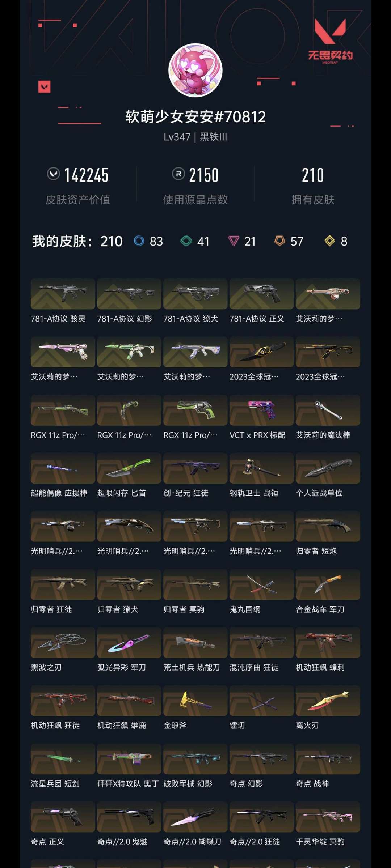
Task: Open the VCT x PRX 标配 skin
Action: [x=261, y=410]
